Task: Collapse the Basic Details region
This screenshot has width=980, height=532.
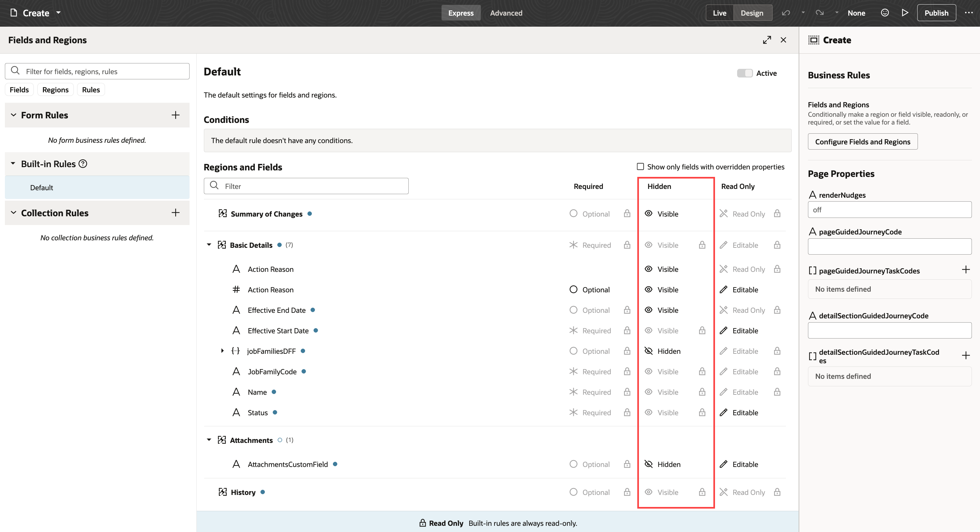Action: [x=209, y=245]
